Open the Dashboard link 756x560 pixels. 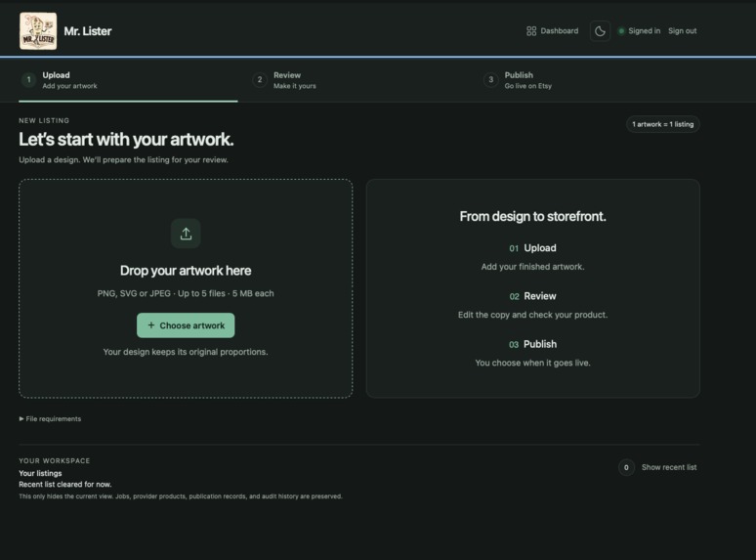pos(553,31)
